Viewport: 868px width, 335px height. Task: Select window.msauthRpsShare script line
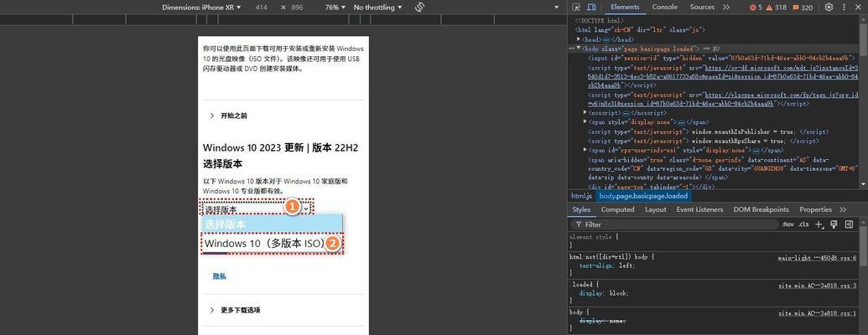[x=703, y=141]
